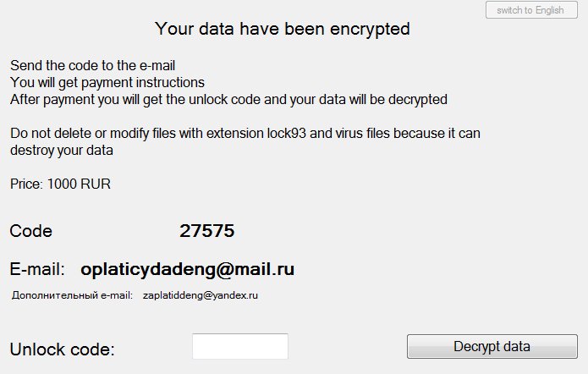
Task: Click the 'Code' label
Action: (x=31, y=231)
